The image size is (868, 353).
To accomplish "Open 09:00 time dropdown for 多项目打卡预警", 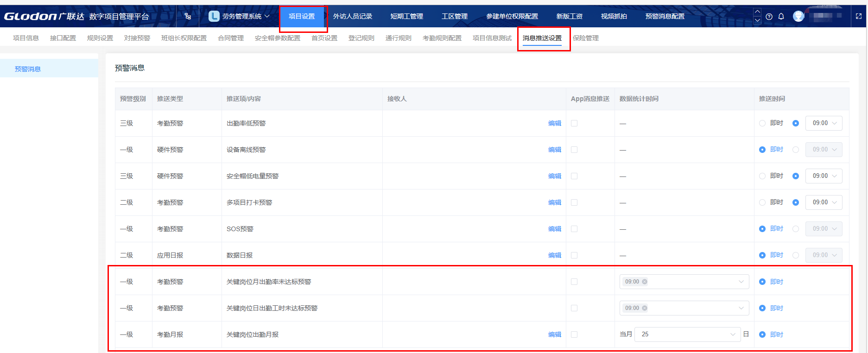I will [x=824, y=202].
